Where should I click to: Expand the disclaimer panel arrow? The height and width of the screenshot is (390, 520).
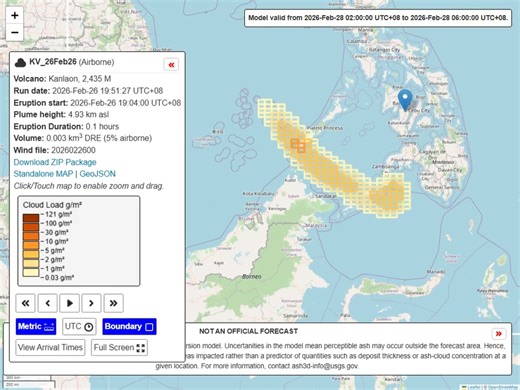coord(499,334)
